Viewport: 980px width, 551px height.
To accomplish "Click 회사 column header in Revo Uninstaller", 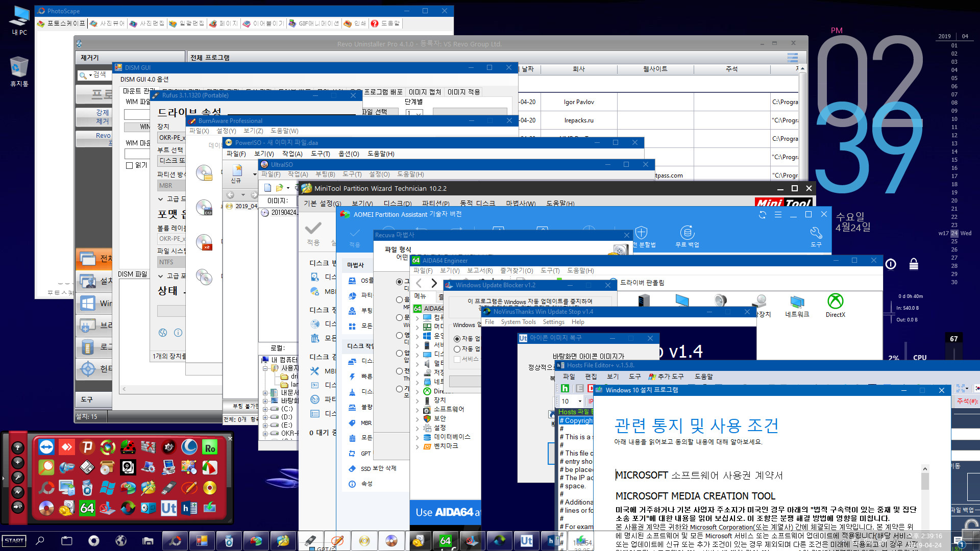I will point(579,69).
